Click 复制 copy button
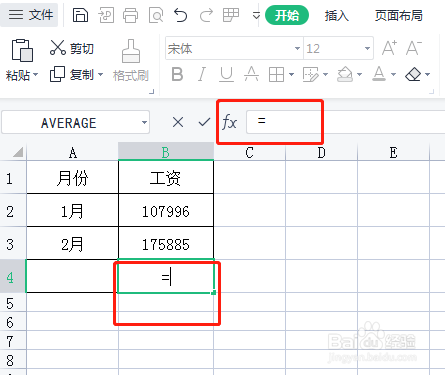Image resolution: width=445 pixels, height=375 pixels. 71,74
